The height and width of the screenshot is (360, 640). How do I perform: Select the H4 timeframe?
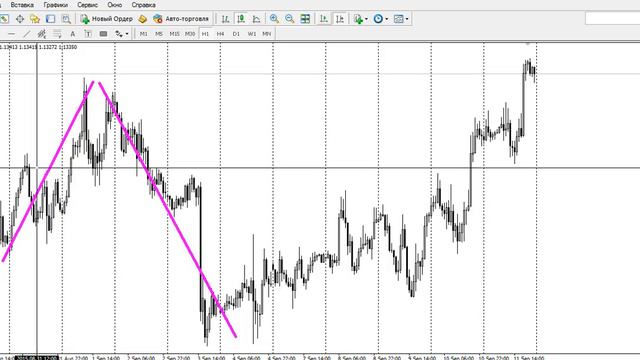point(220,34)
